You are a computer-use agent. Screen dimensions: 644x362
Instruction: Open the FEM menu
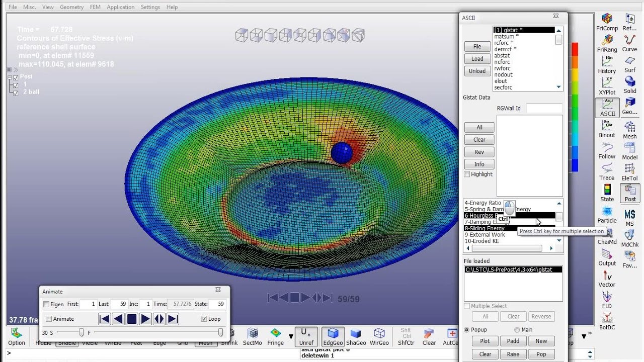pyautogui.click(x=95, y=7)
